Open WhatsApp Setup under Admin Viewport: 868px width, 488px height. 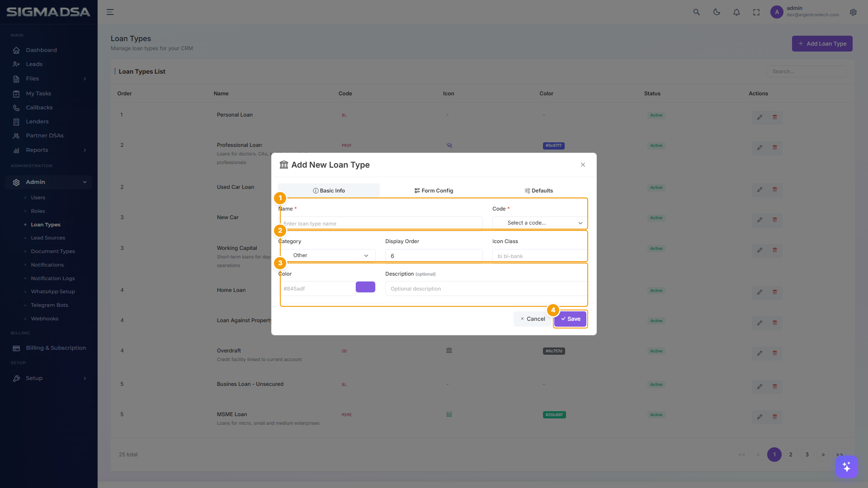[53, 291]
